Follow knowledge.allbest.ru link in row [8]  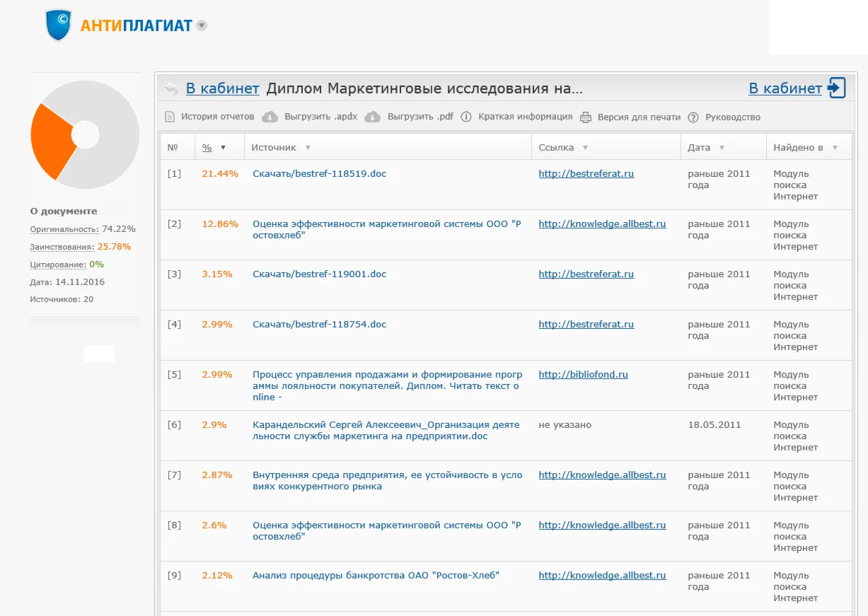602,525
